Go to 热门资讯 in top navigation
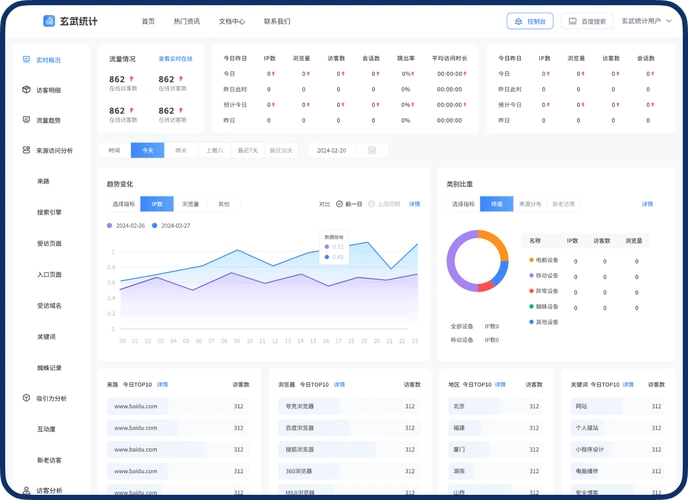 [186, 21]
